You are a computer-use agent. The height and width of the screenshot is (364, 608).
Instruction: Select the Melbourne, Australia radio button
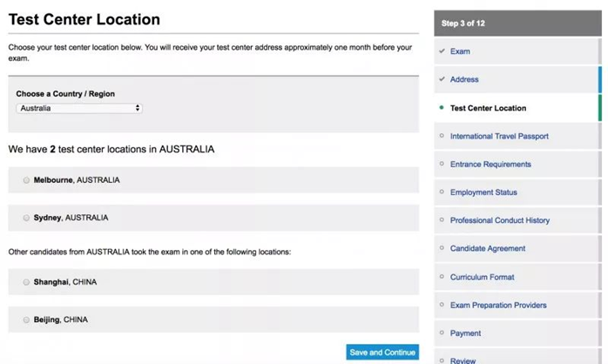click(x=26, y=180)
